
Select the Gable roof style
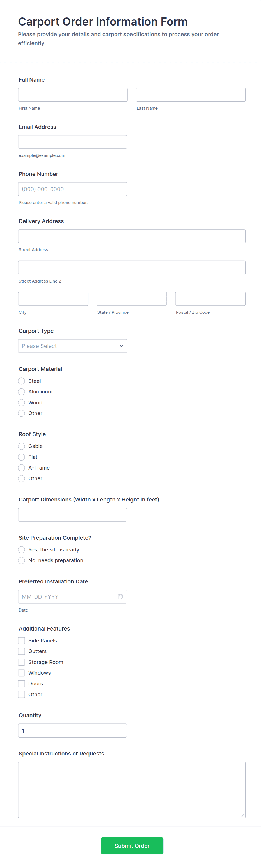coord(22,446)
